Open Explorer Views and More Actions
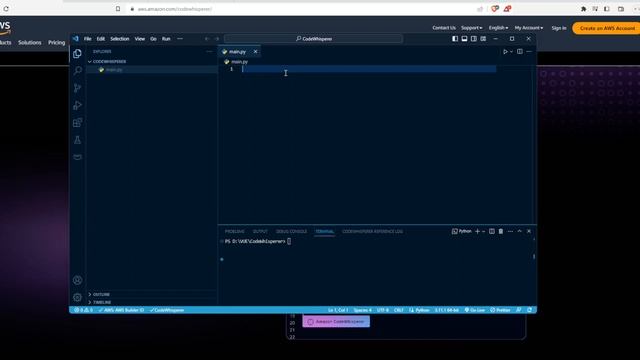This screenshot has width=640, height=360. pos(209,52)
